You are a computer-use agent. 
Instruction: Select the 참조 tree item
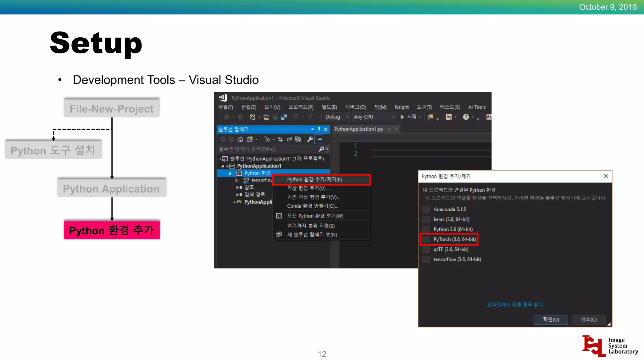point(249,187)
